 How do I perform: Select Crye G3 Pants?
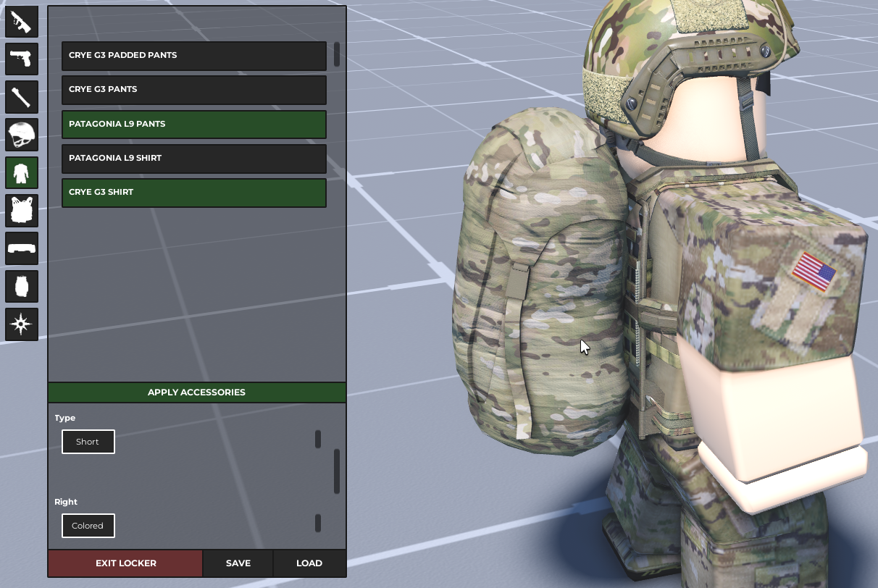tap(194, 90)
